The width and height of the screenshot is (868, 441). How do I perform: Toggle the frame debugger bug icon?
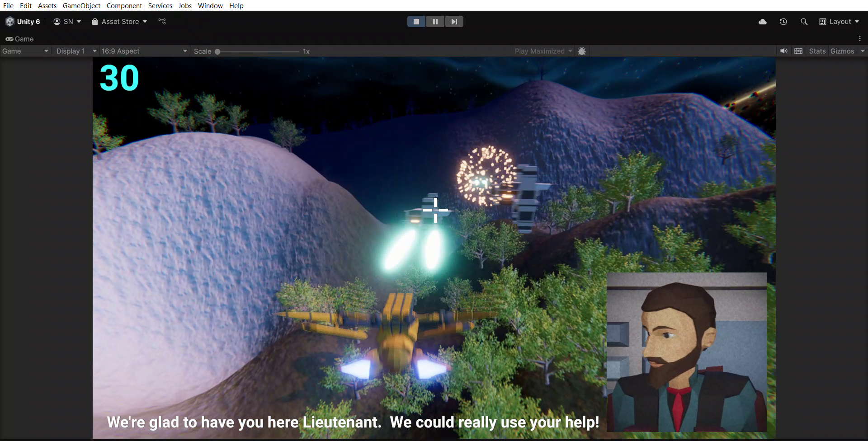pyautogui.click(x=582, y=51)
